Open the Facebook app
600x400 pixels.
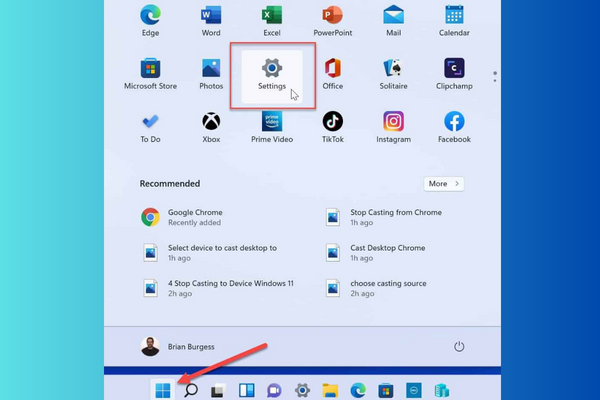click(454, 128)
